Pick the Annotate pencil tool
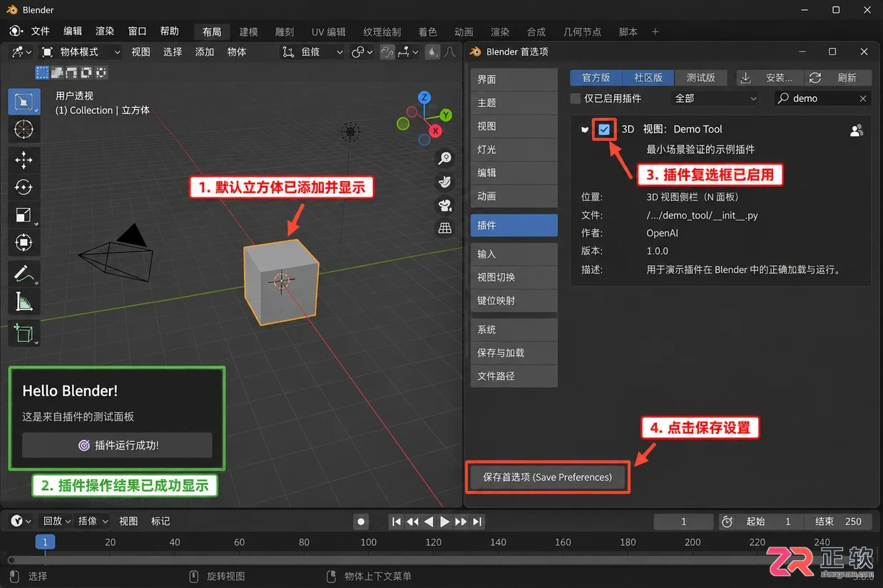 click(x=24, y=273)
